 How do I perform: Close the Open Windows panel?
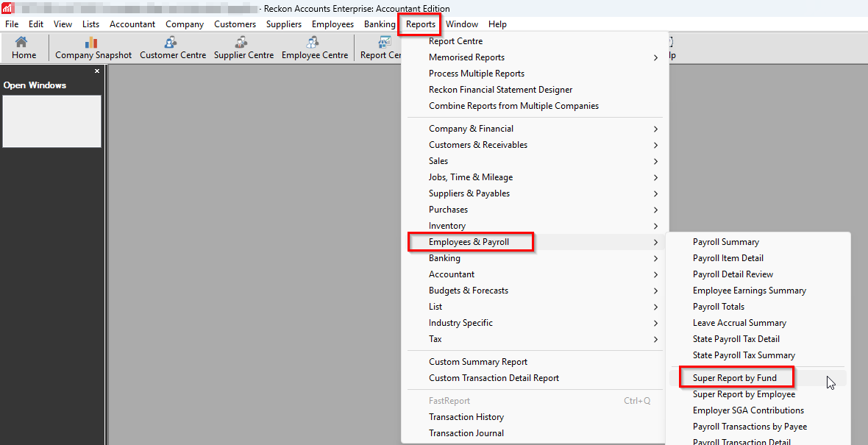tap(97, 71)
